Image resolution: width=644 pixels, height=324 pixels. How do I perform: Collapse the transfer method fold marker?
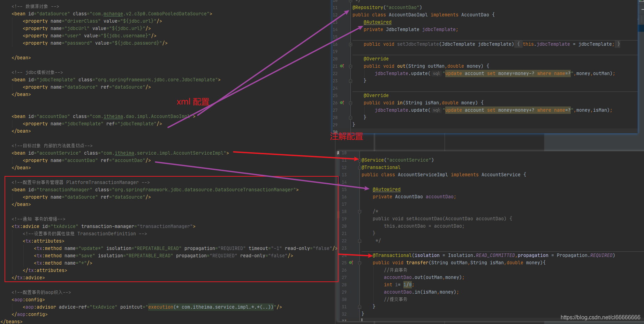click(x=359, y=263)
